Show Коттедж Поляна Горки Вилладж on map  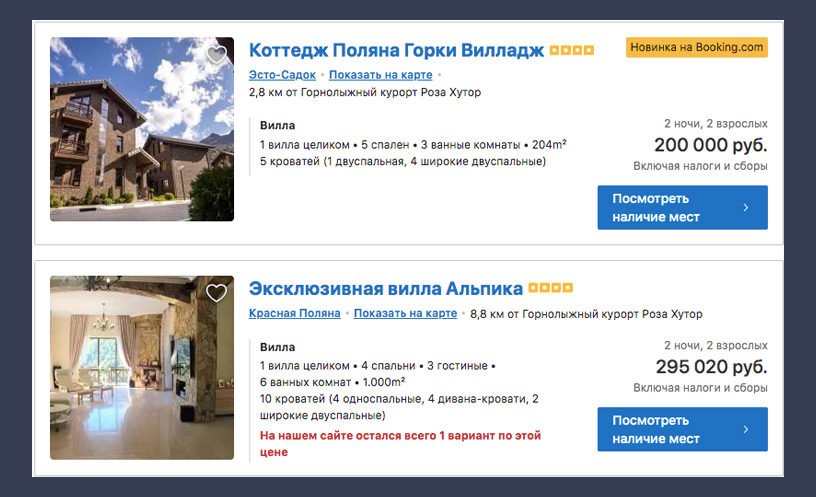(x=382, y=75)
